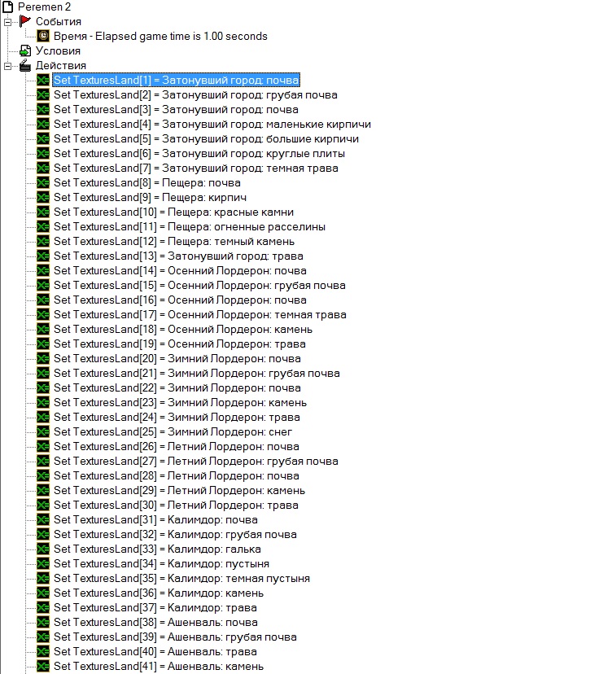Select the События label

[59, 21]
